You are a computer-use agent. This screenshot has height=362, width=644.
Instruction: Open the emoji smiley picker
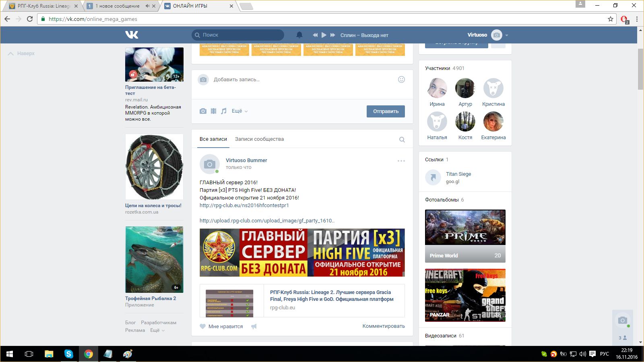click(x=401, y=80)
